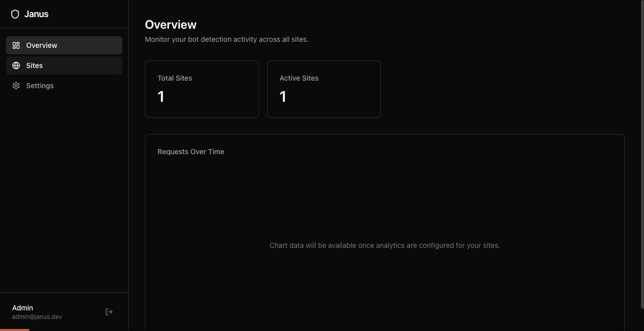Click the Janus app title text

pyautogui.click(x=36, y=14)
